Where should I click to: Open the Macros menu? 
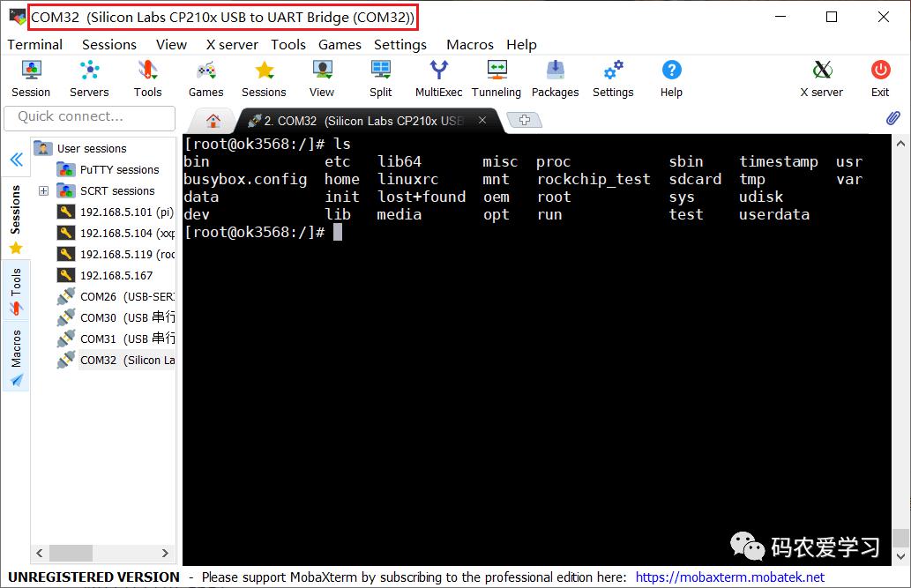(470, 45)
